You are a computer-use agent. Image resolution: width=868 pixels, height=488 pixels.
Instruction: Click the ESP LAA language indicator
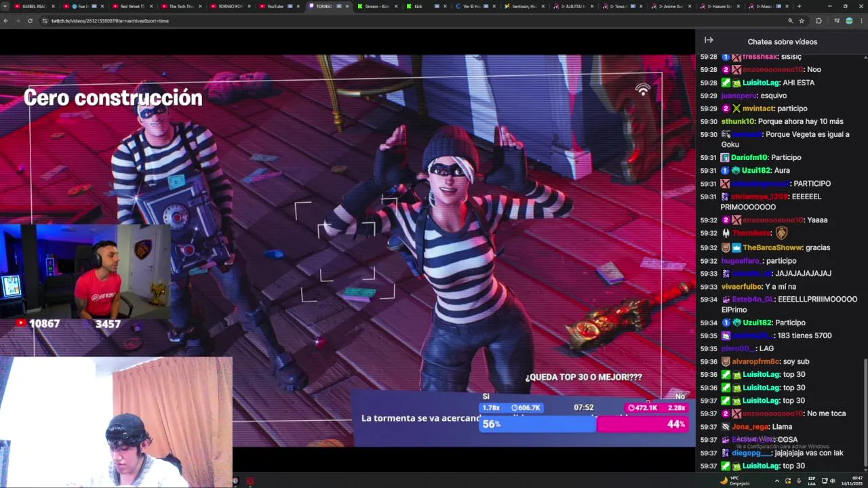(x=812, y=481)
